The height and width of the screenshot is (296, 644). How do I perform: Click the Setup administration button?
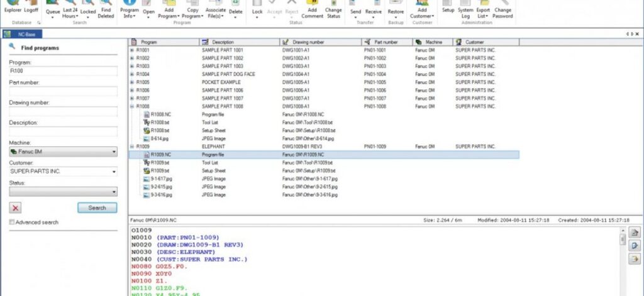coord(448,8)
